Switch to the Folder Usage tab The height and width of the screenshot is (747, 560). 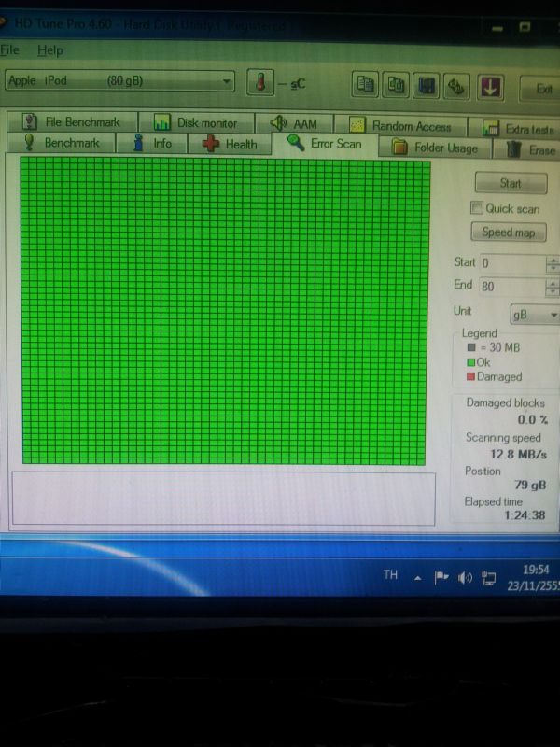click(x=434, y=148)
